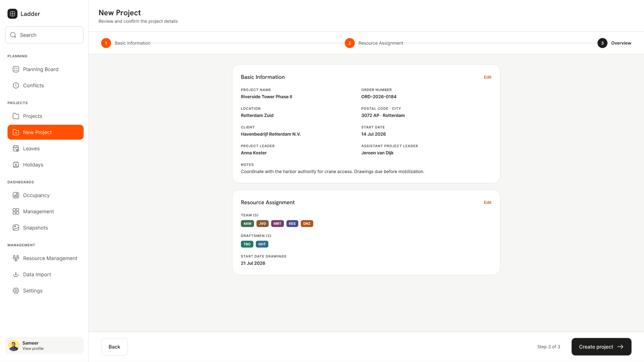Click the Data Import download icon
644x362 pixels.
16,274
